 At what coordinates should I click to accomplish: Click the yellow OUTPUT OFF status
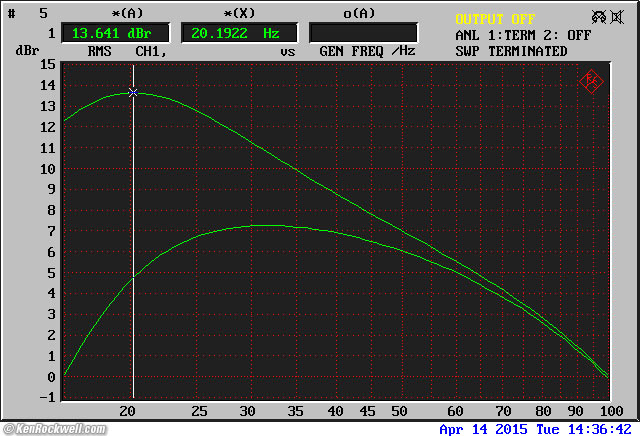[x=495, y=19]
